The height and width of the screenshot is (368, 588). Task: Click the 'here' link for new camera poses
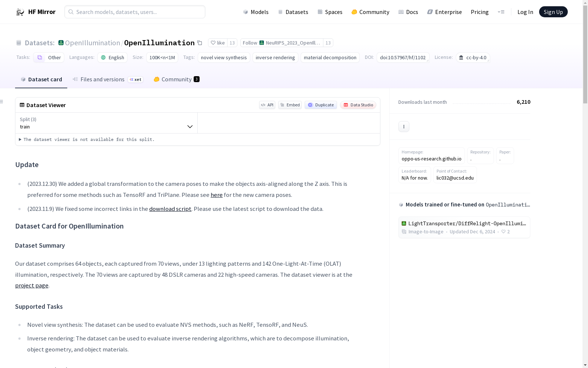tap(216, 195)
